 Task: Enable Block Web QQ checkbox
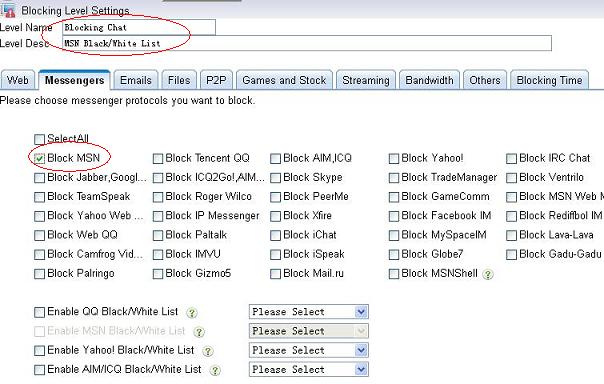coord(39,235)
